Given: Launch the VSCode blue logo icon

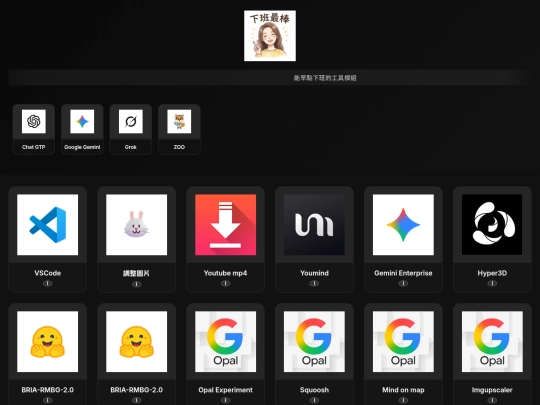Looking at the screenshot, I should (48, 225).
